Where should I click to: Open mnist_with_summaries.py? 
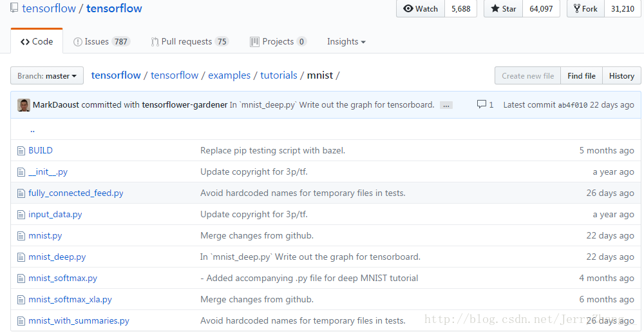tap(79, 321)
